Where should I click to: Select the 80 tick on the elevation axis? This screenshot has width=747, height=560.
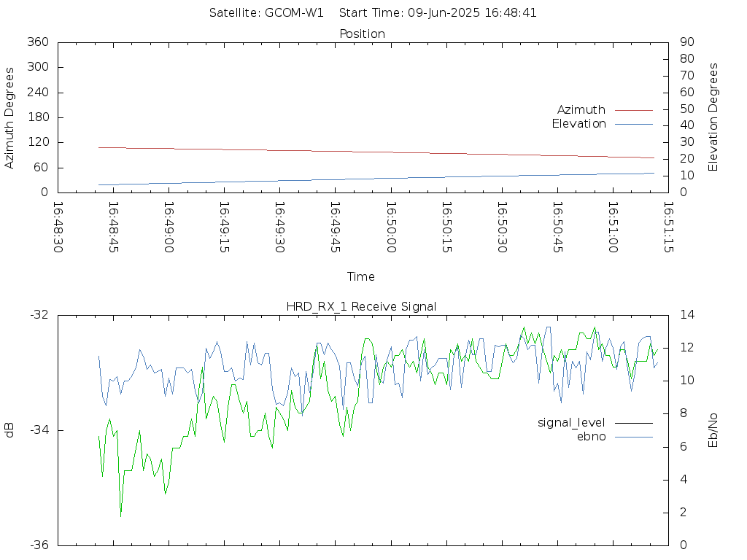(687, 58)
